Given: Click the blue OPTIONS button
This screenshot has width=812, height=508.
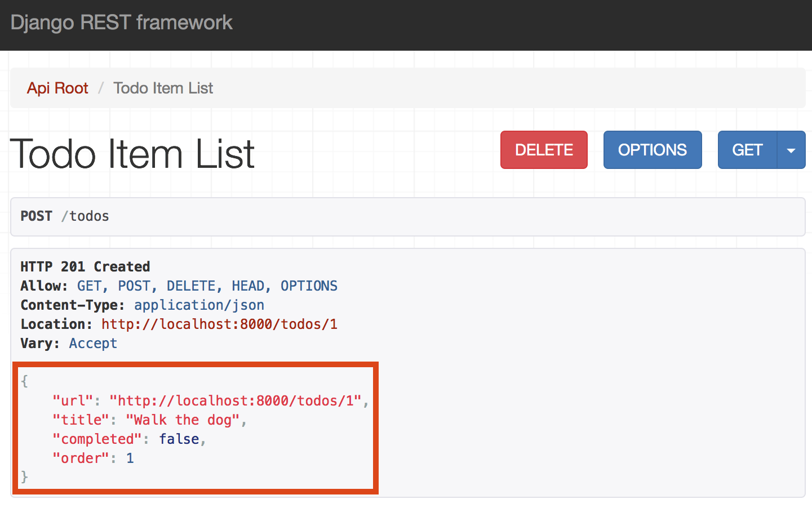Looking at the screenshot, I should [652, 150].
